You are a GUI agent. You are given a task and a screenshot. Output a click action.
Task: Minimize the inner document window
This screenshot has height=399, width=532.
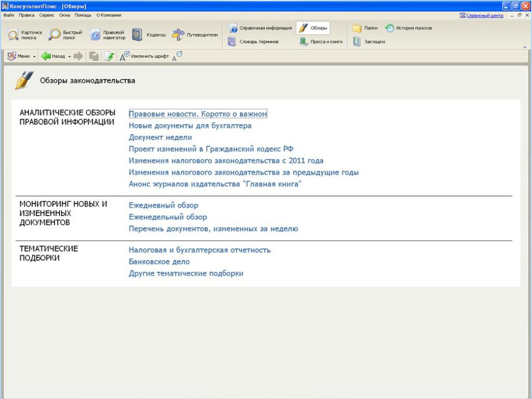click(512, 16)
